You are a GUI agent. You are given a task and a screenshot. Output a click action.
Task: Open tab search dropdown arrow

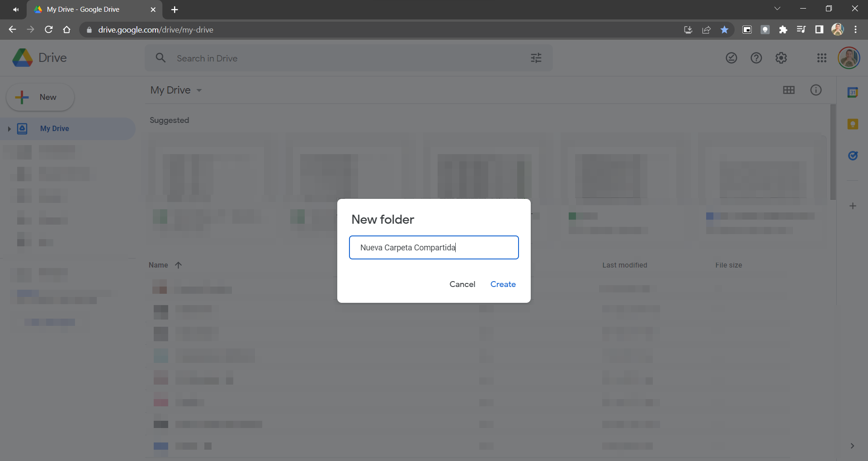777,9
